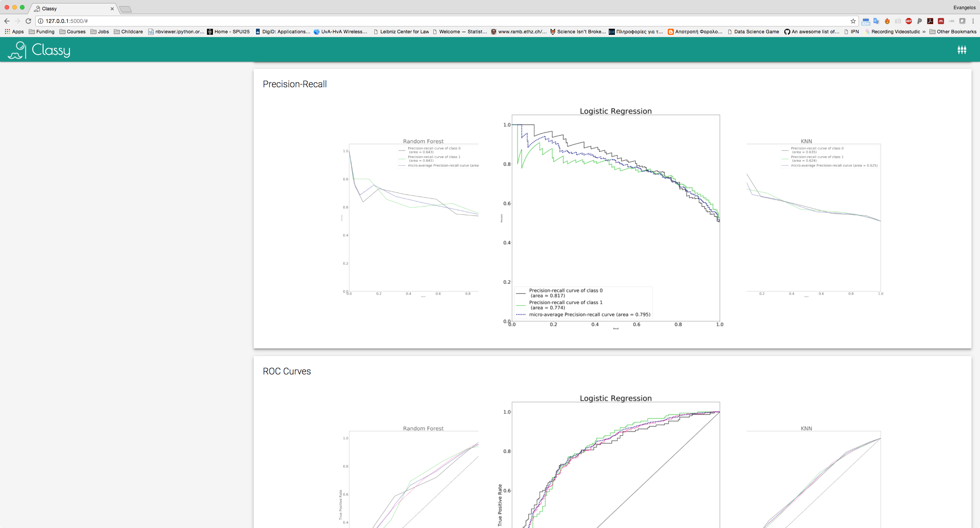Viewport: 980px width, 528px height.
Task: Open the Mendeley extension icon
Action: [x=941, y=21]
